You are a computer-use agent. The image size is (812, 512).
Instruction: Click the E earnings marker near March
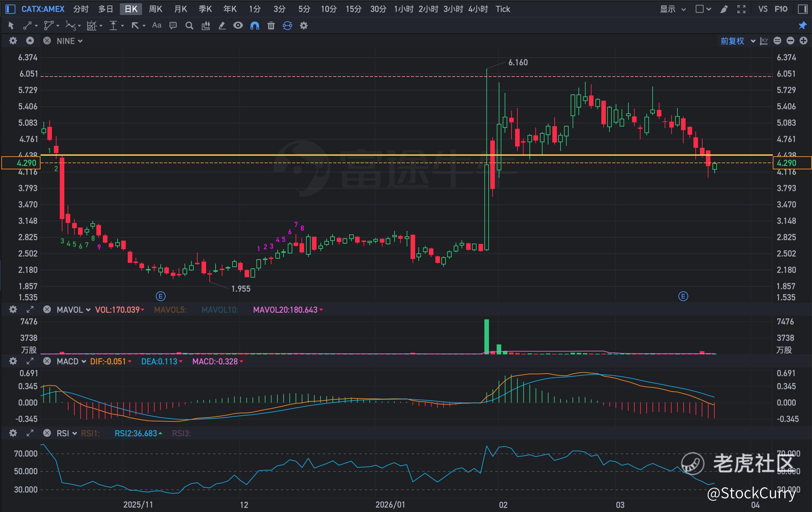(683, 296)
